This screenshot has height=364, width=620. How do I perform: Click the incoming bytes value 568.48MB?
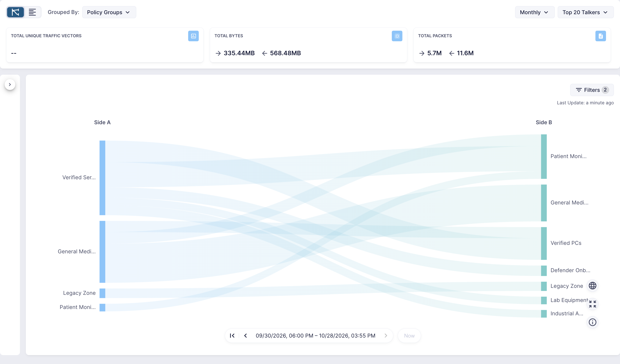(285, 53)
